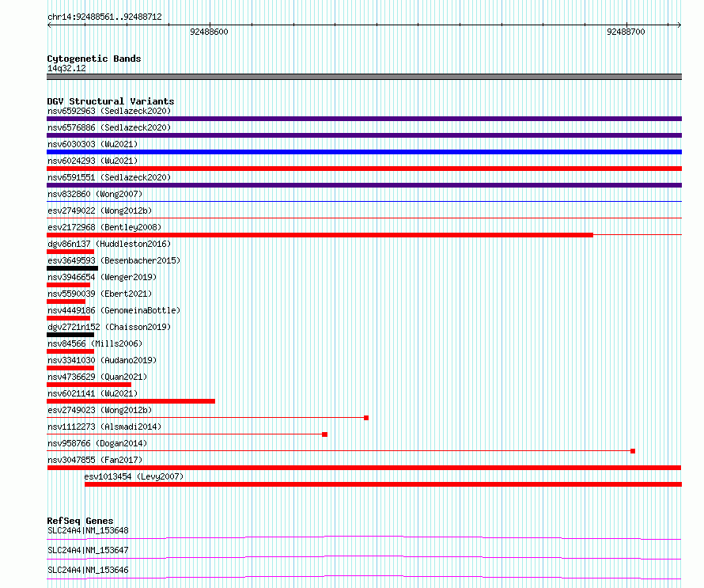
Task: Select the RefSeq Genes track title
Action: (x=80, y=521)
